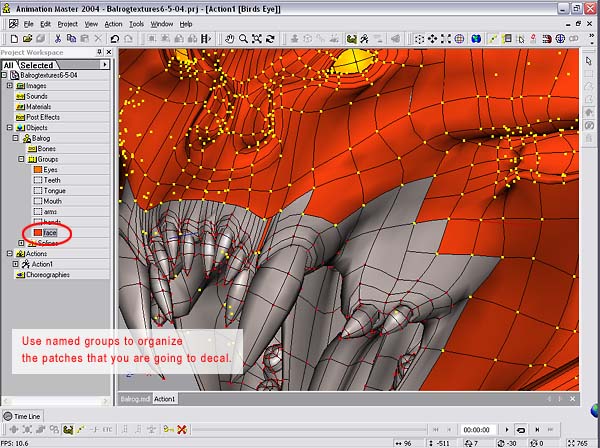Select the Move (hand) tool in toolbar
The image size is (600, 448).
coord(230,39)
